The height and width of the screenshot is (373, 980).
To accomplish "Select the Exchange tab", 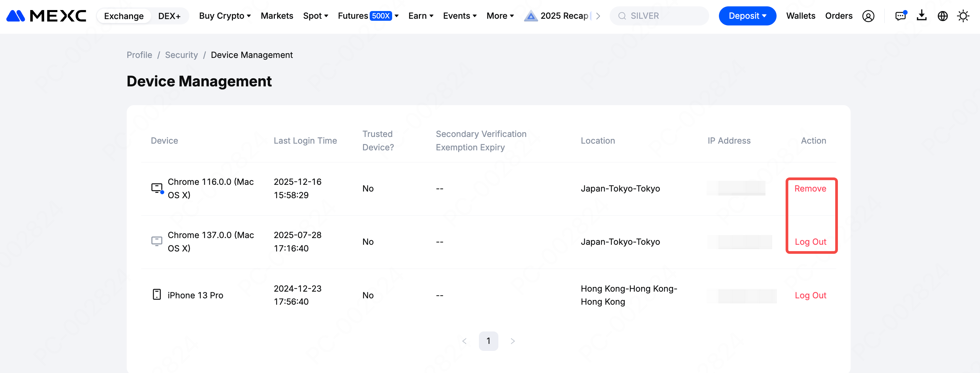I will (123, 16).
